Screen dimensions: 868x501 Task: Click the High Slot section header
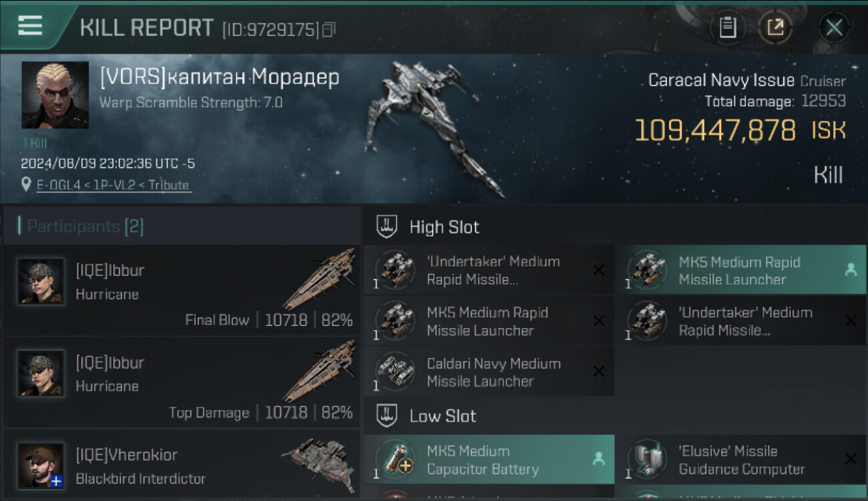click(444, 227)
